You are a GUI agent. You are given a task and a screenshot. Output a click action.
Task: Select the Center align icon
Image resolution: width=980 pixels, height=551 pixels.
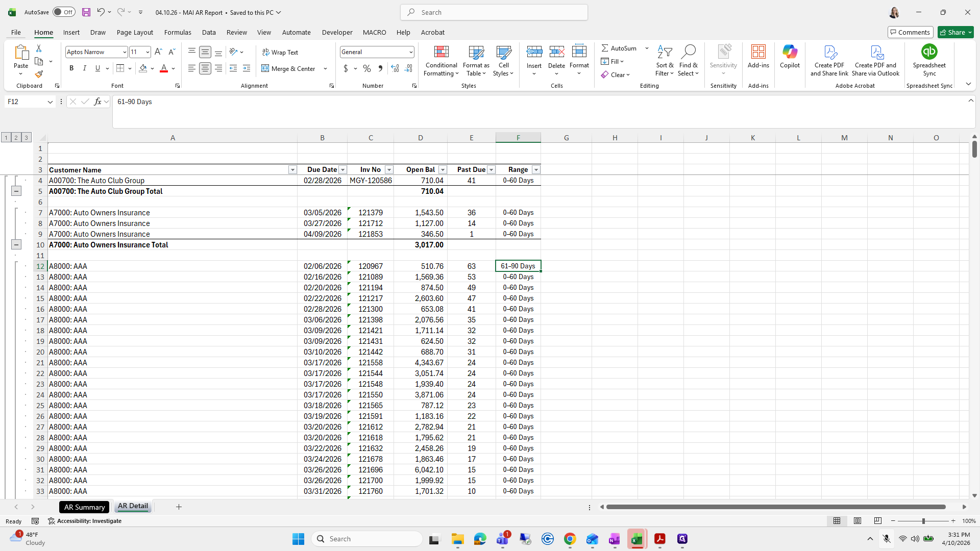tap(205, 68)
